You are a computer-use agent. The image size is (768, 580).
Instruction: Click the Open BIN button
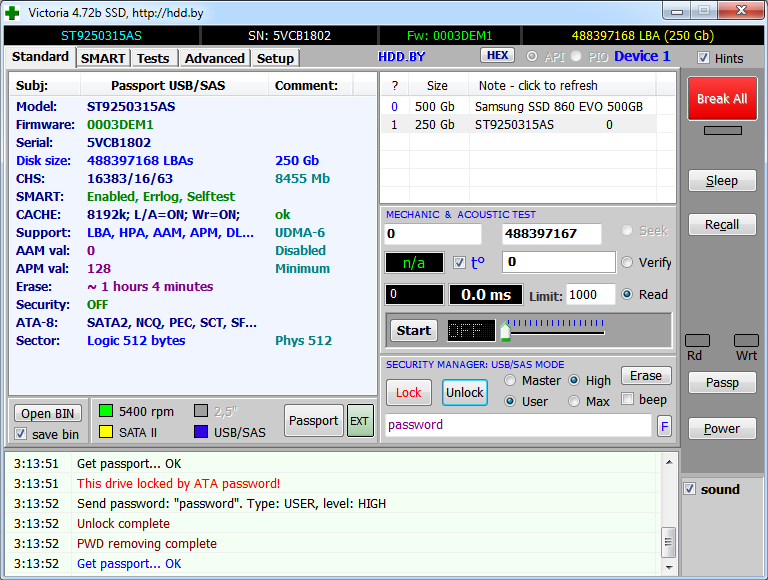[48, 413]
